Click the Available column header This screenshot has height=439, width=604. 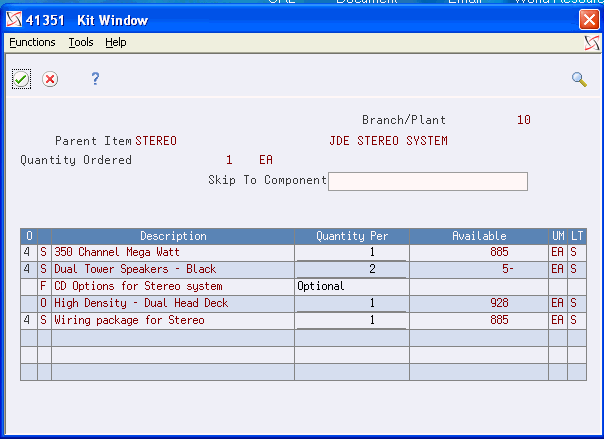[x=479, y=236]
